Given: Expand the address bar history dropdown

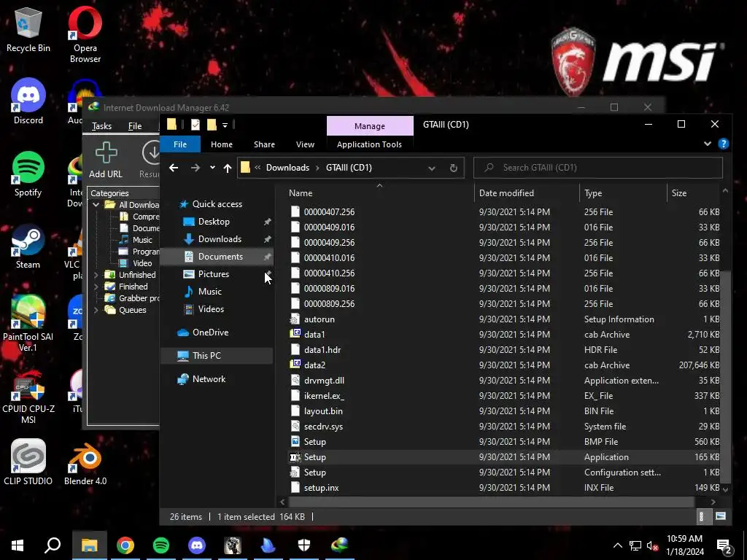Looking at the screenshot, I should tap(432, 168).
